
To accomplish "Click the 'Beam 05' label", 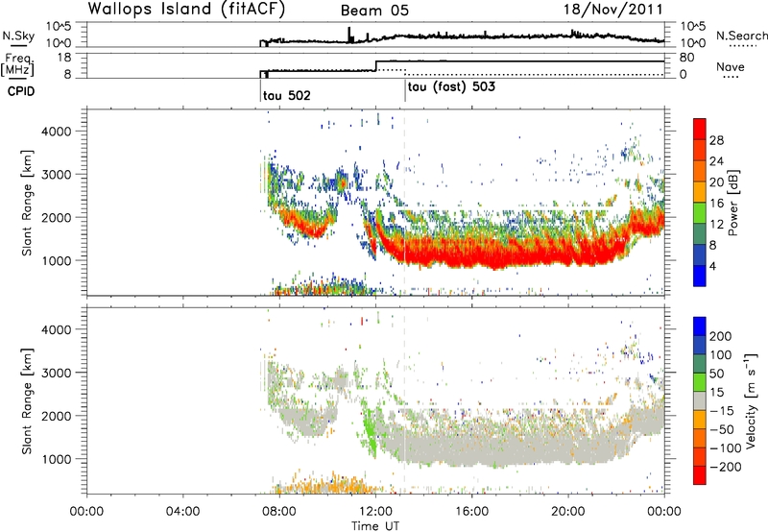I will [374, 11].
